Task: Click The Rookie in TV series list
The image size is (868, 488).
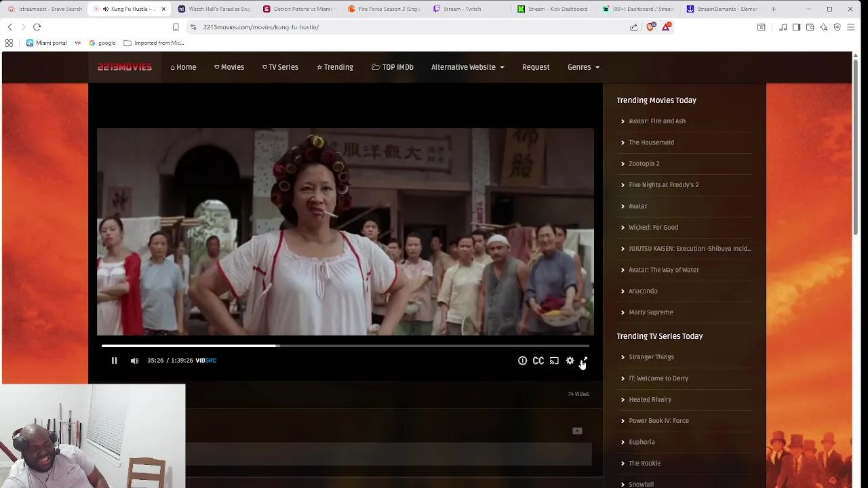Action: tap(644, 464)
